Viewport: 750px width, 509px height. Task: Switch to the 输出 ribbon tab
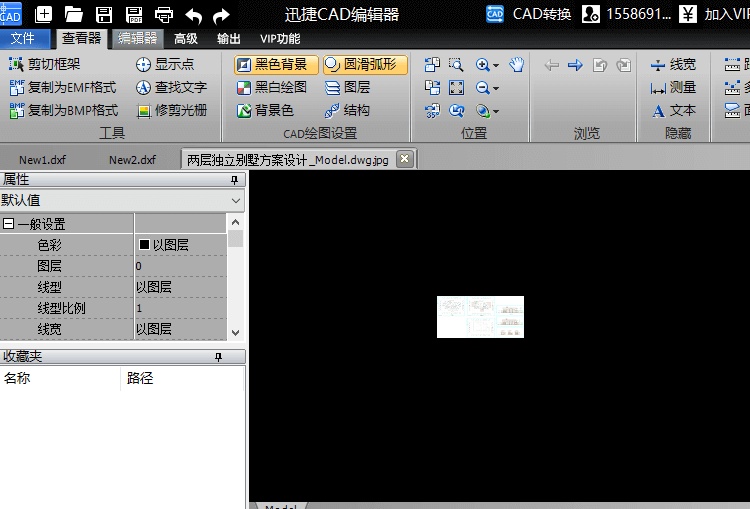click(229, 39)
